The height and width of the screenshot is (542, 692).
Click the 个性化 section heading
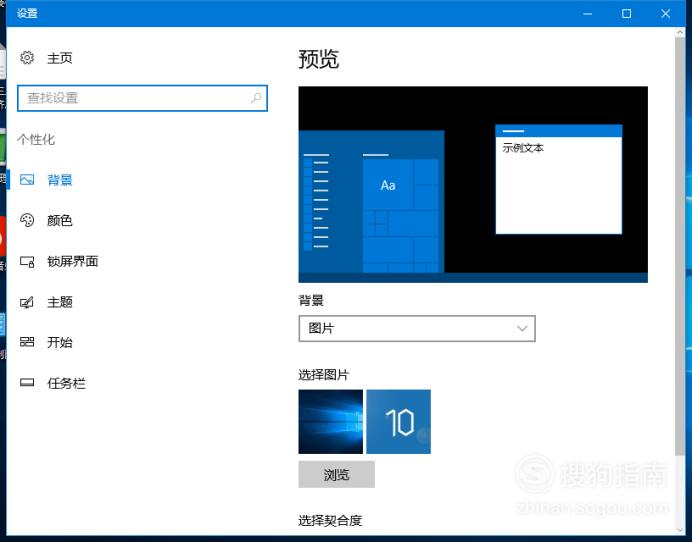(36, 139)
